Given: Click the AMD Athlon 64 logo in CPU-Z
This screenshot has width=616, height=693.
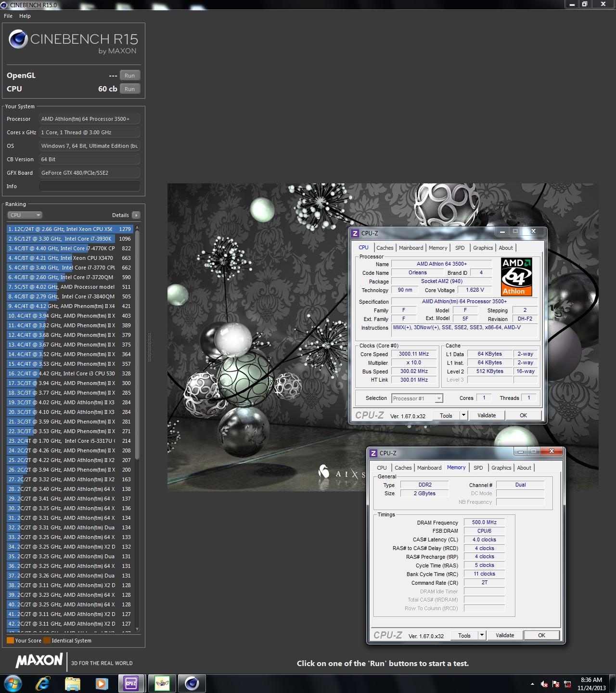Looking at the screenshot, I should pyautogui.click(x=516, y=277).
